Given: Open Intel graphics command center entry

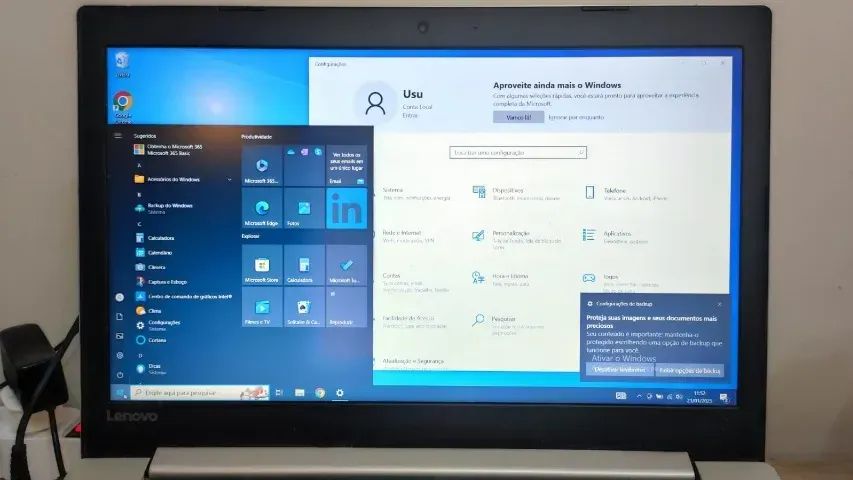Looking at the screenshot, I should coord(184,297).
